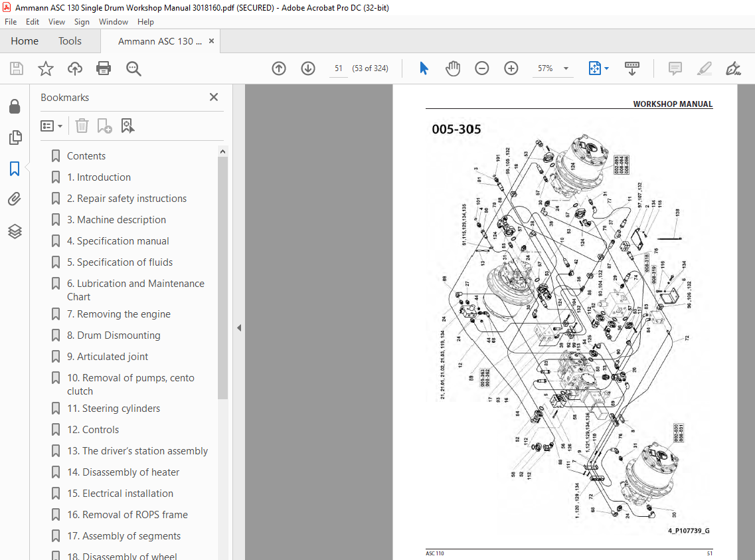Open the View menu
Image resolution: width=755 pixels, height=560 pixels.
(x=56, y=22)
